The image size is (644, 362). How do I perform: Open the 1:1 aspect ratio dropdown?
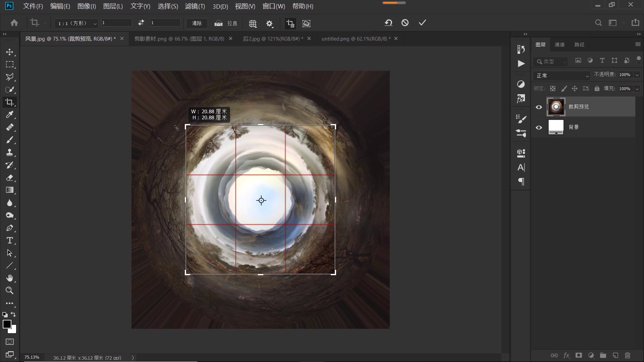(76, 23)
